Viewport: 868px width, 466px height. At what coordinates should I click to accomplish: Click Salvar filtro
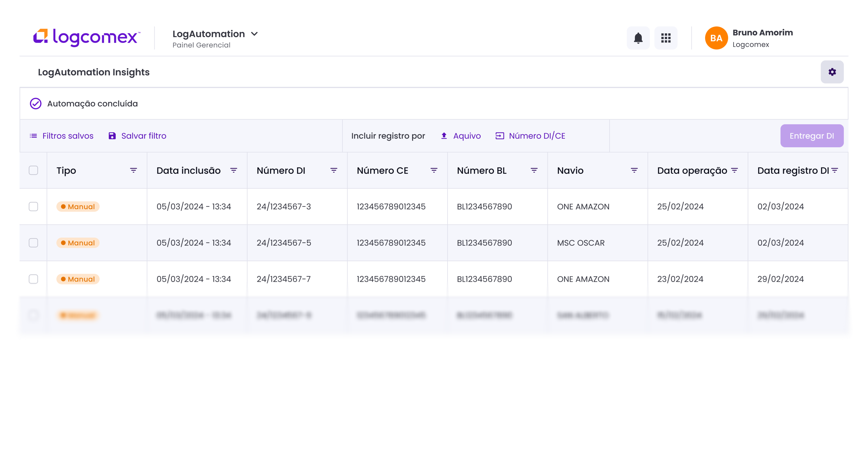pyautogui.click(x=138, y=136)
